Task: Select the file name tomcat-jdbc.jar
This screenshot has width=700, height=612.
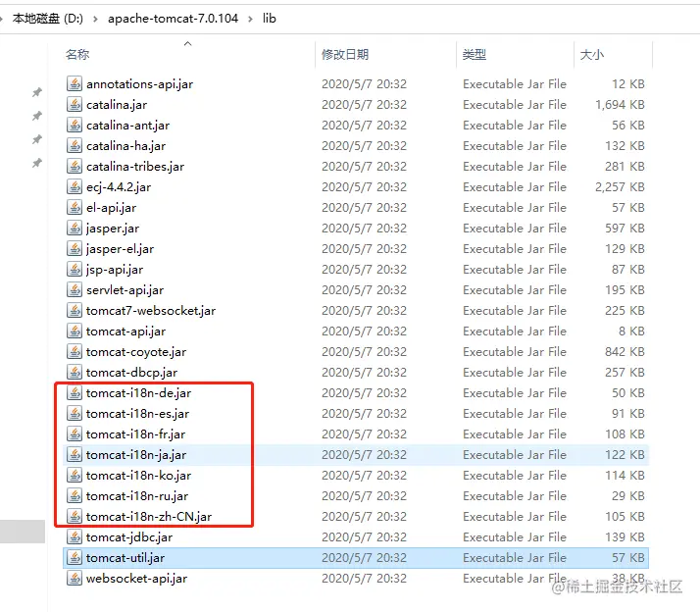Action: [129, 536]
